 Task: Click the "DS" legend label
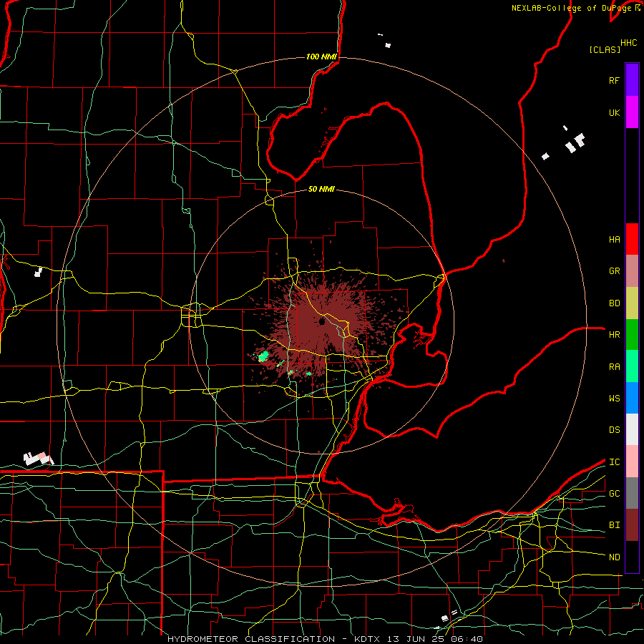(x=614, y=430)
